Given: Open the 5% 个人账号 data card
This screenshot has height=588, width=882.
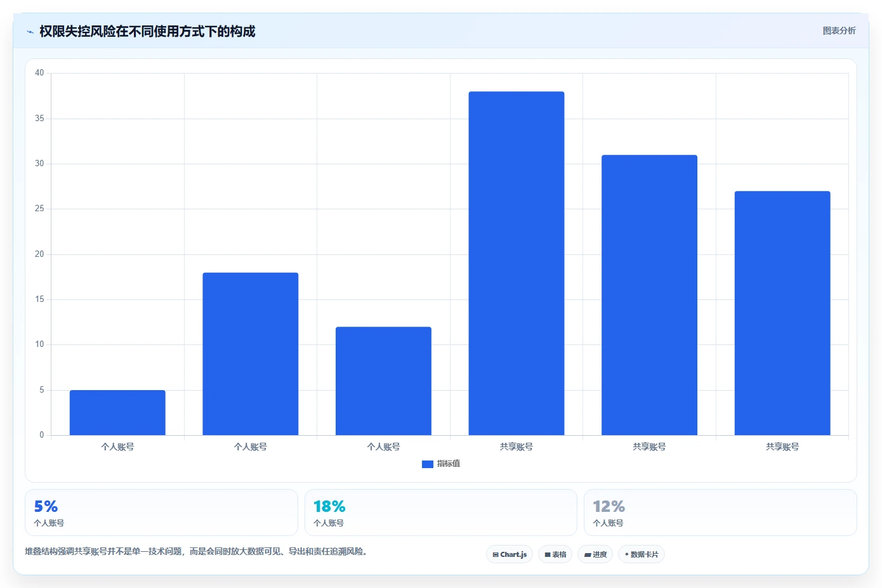Looking at the screenshot, I should tap(161, 513).
